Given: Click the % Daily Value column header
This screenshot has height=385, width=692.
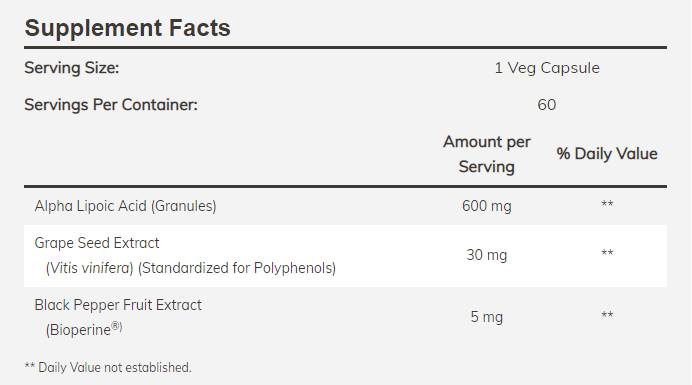Looking at the screenshot, I should [607, 154].
